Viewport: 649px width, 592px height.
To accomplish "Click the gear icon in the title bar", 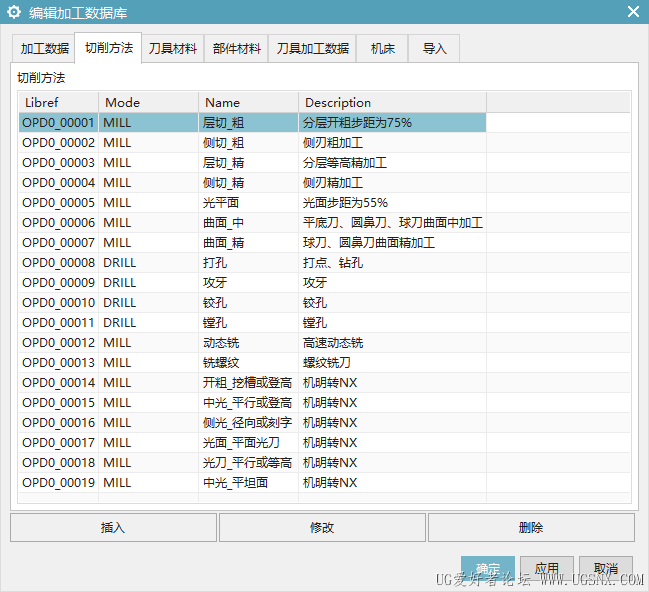I will tap(14, 12).
